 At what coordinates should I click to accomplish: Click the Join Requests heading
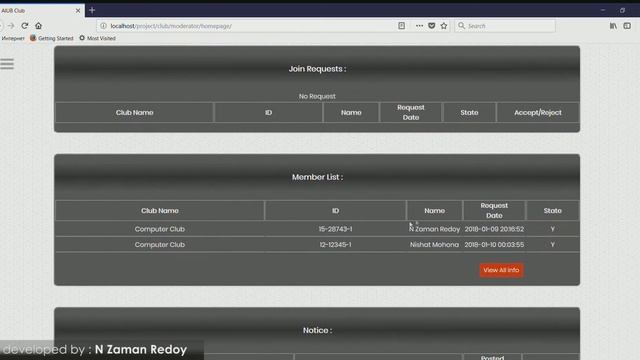tap(317, 69)
